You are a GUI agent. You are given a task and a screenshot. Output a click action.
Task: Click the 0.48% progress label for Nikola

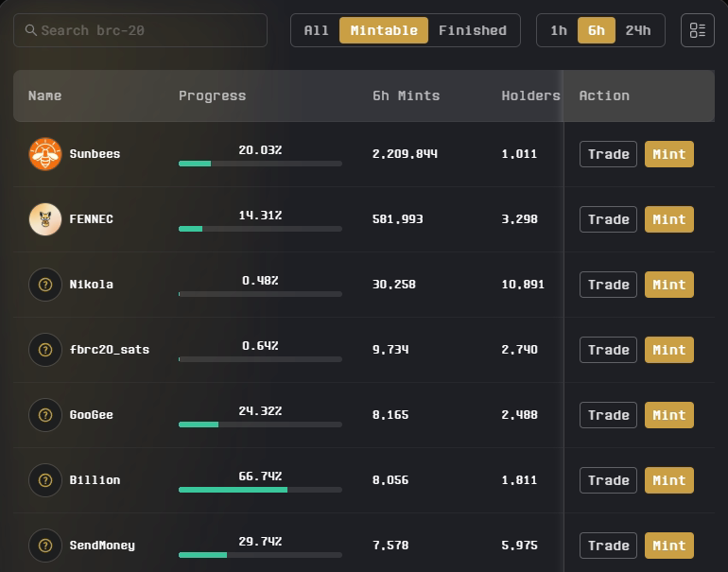(x=260, y=281)
